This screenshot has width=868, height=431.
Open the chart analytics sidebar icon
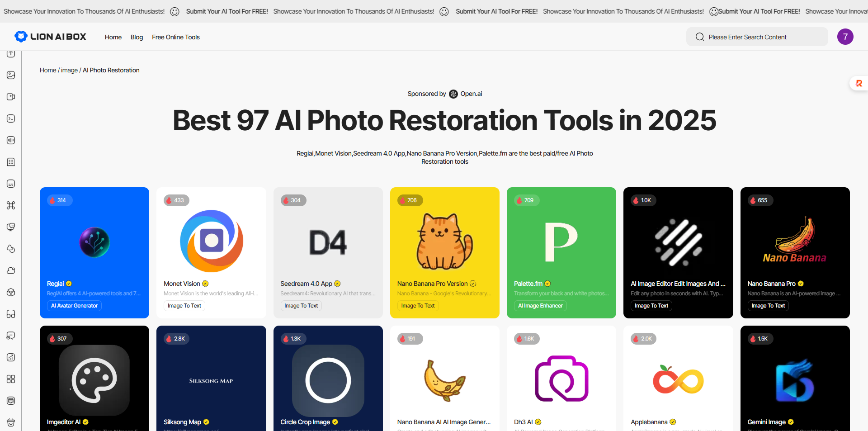pos(11,357)
